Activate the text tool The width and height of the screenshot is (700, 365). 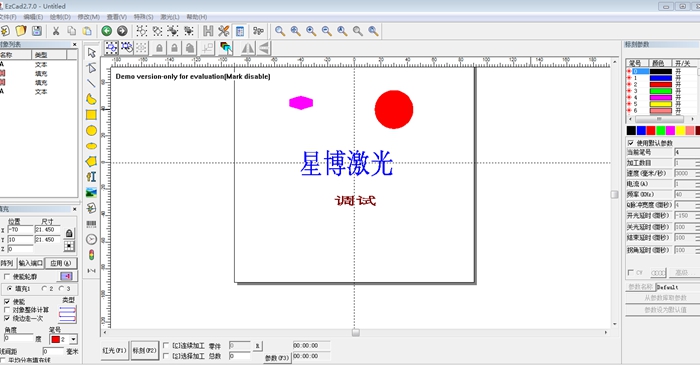(x=91, y=177)
